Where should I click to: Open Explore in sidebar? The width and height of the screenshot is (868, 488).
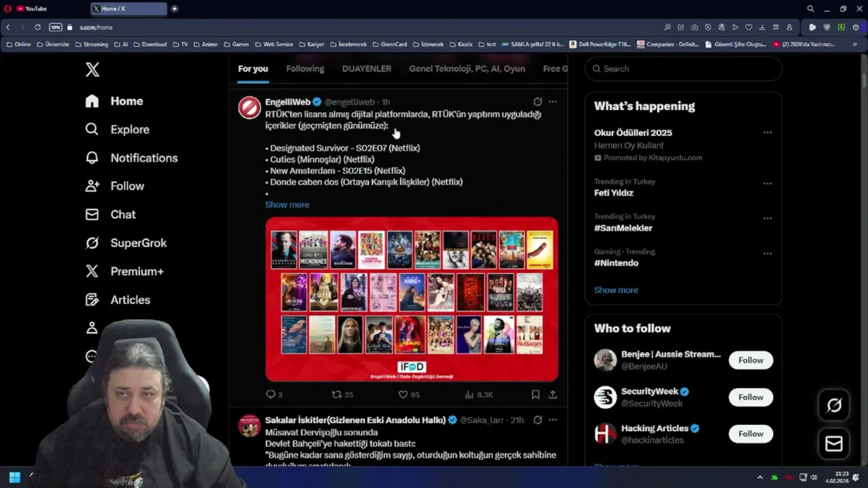pyautogui.click(x=117, y=129)
